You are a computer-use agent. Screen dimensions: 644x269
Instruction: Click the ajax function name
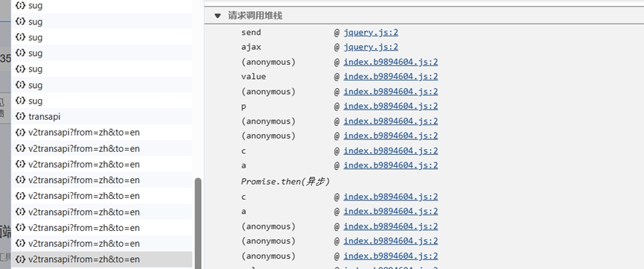pyautogui.click(x=251, y=47)
